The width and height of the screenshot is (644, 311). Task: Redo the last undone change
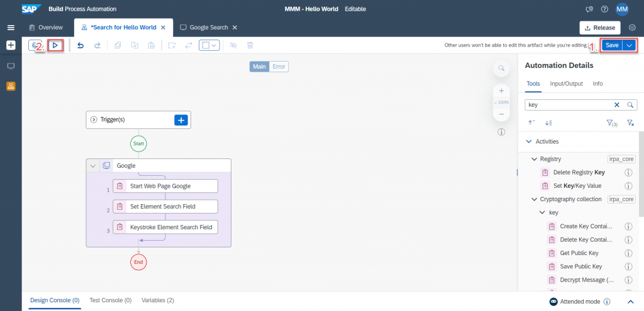(x=97, y=45)
